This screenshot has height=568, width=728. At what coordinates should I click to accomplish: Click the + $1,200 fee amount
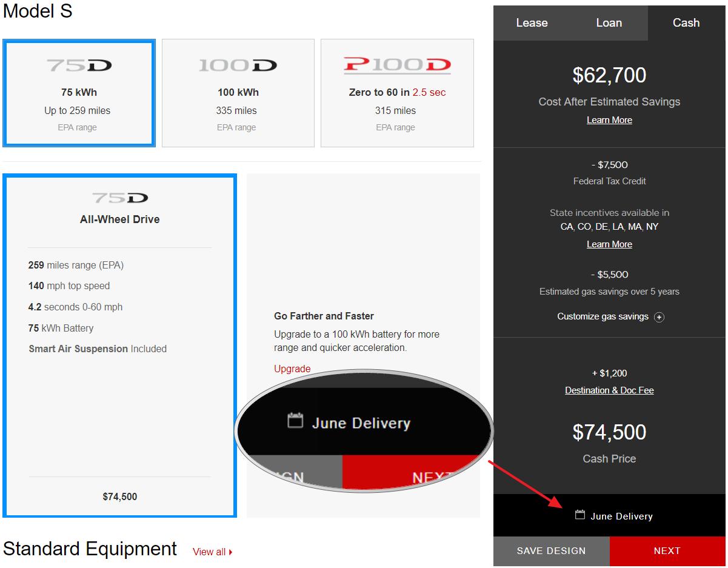tap(609, 373)
